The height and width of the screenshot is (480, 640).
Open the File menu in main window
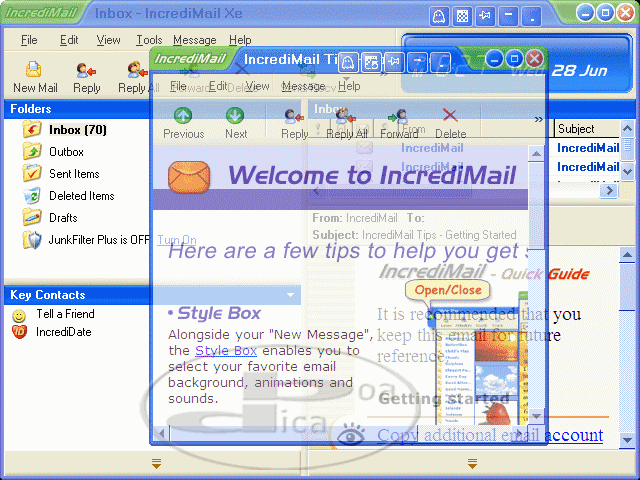pos(29,40)
